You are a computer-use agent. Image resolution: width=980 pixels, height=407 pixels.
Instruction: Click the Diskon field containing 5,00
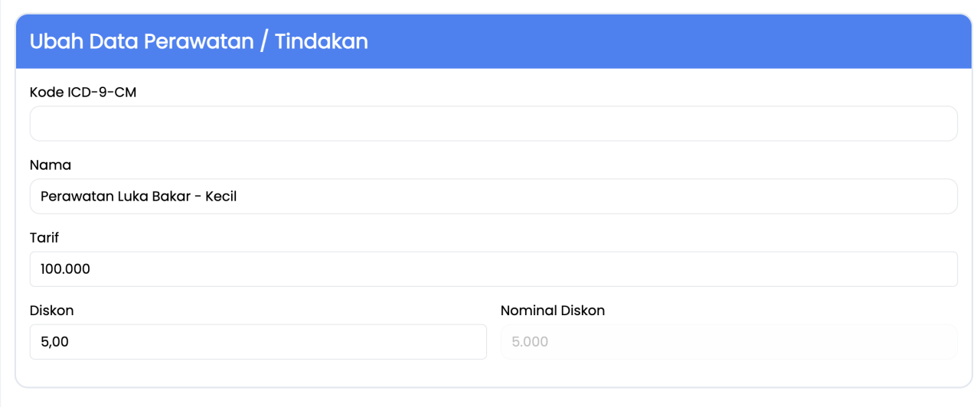(x=258, y=342)
